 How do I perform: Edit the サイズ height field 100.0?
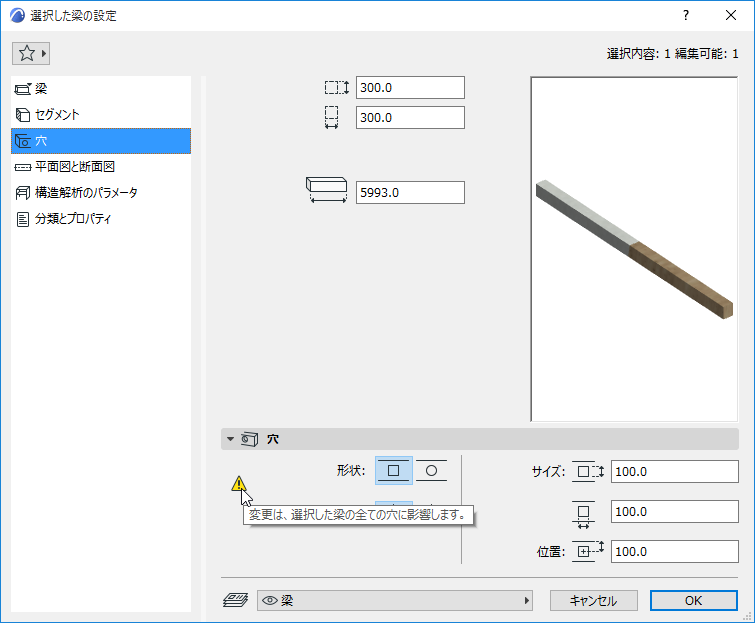pos(675,471)
